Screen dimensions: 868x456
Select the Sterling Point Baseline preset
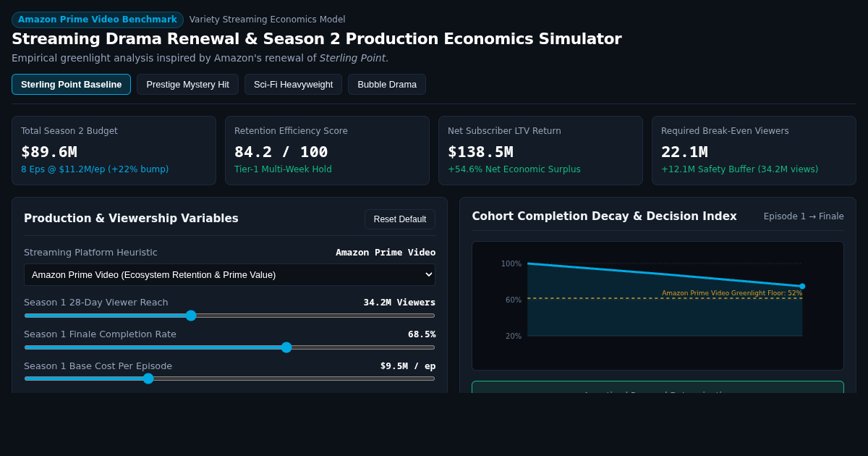pyautogui.click(x=71, y=84)
